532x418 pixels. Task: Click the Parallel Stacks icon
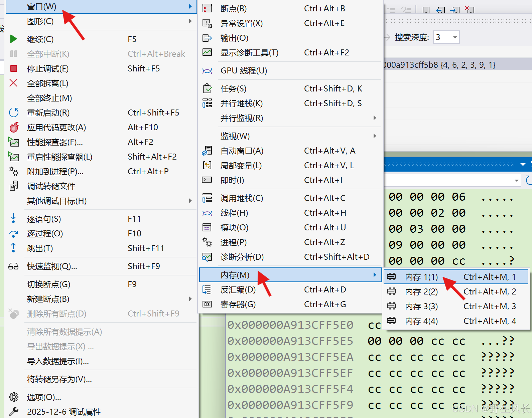click(207, 103)
